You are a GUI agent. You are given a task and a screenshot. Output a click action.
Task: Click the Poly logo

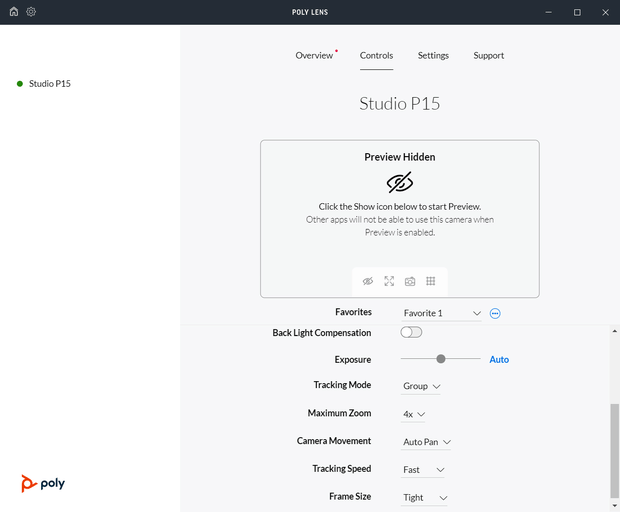(43, 483)
